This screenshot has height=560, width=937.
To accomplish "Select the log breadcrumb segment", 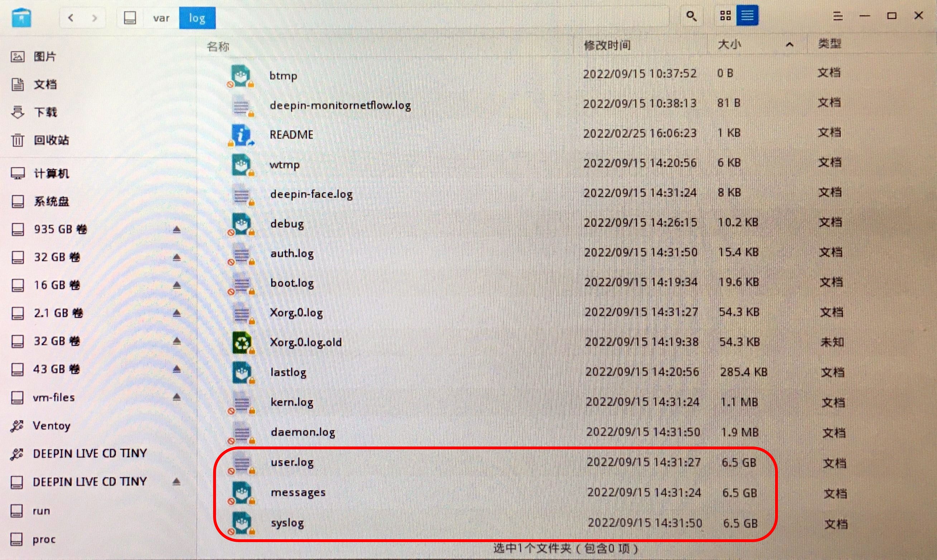I will (x=197, y=18).
